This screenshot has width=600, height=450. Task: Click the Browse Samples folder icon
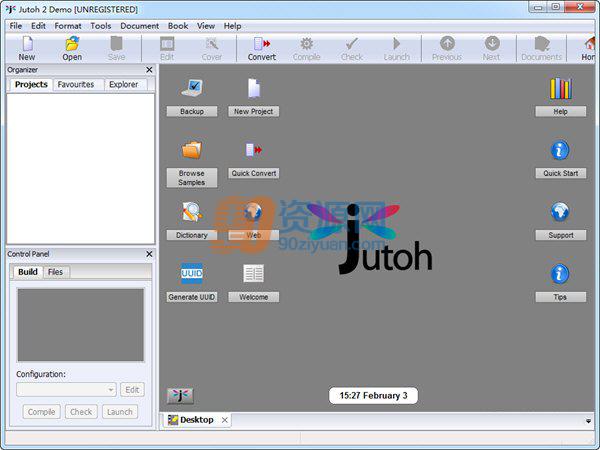(x=192, y=150)
